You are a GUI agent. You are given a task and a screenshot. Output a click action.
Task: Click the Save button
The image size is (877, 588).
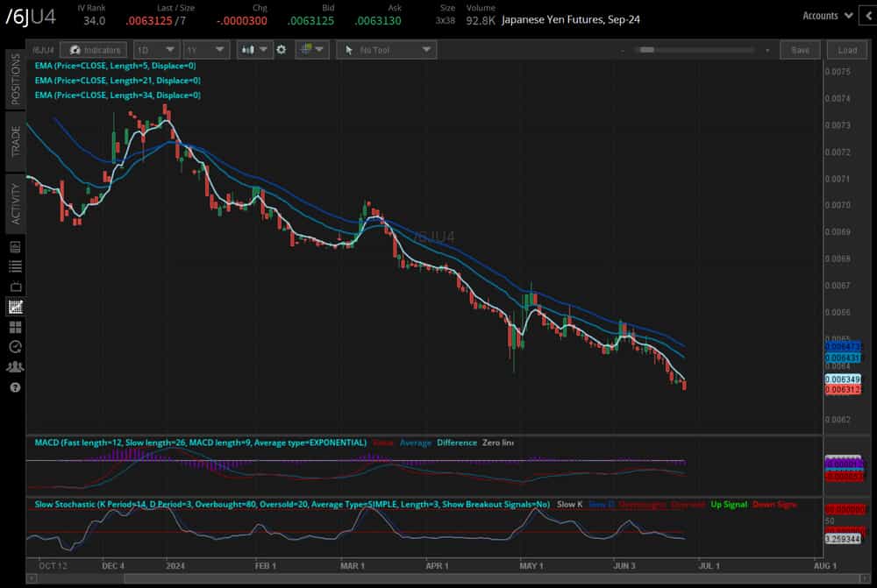tap(800, 50)
